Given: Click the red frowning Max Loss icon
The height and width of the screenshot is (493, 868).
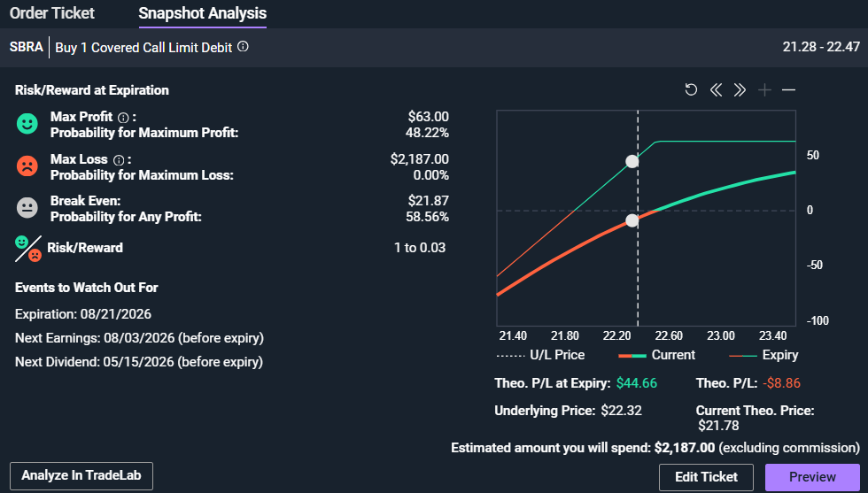Looking at the screenshot, I should click(27, 166).
